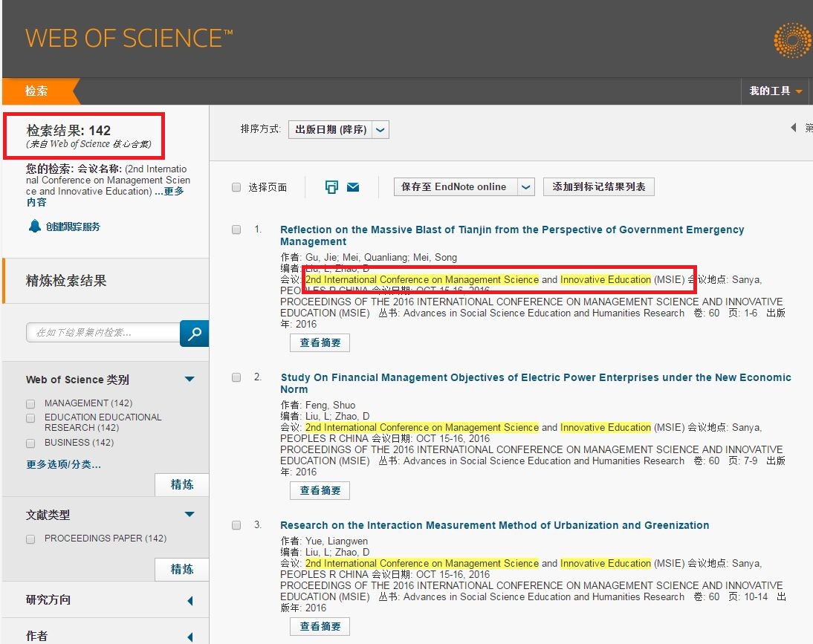Expand the 作者 section

pyautogui.click(x=190, y=637)
